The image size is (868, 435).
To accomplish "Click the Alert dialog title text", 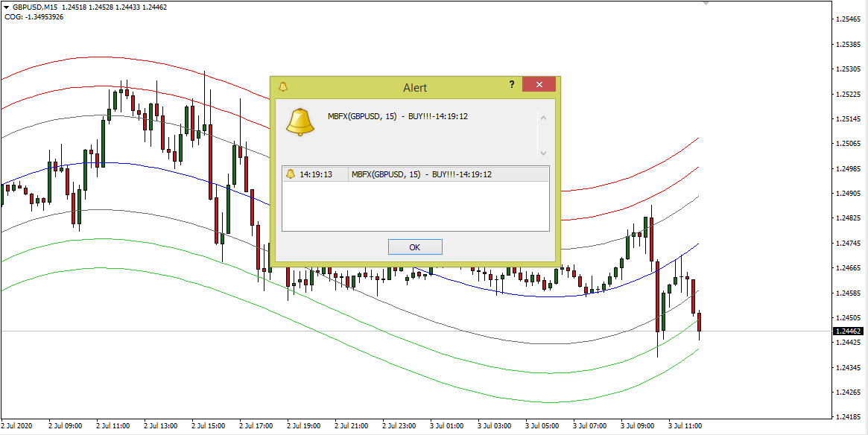I will point(415,88).
